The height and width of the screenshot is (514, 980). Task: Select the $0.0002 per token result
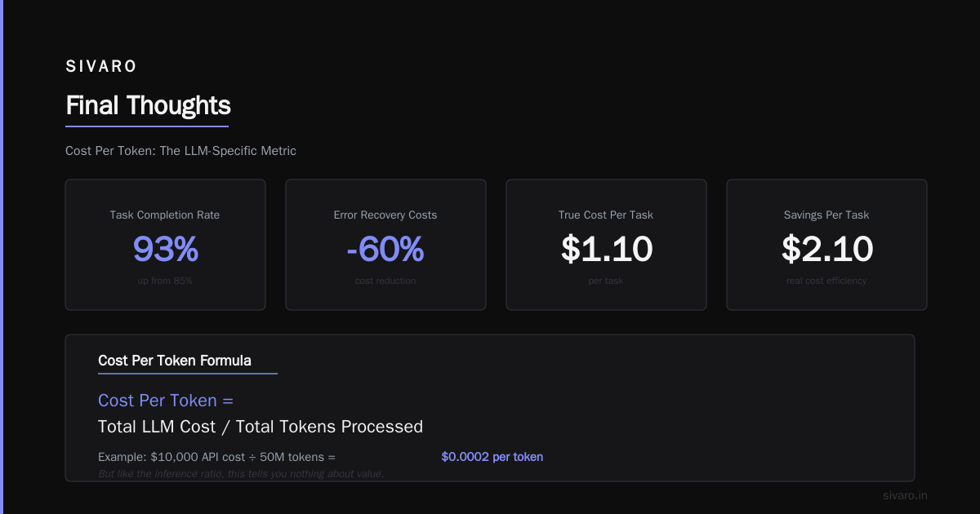492,457
